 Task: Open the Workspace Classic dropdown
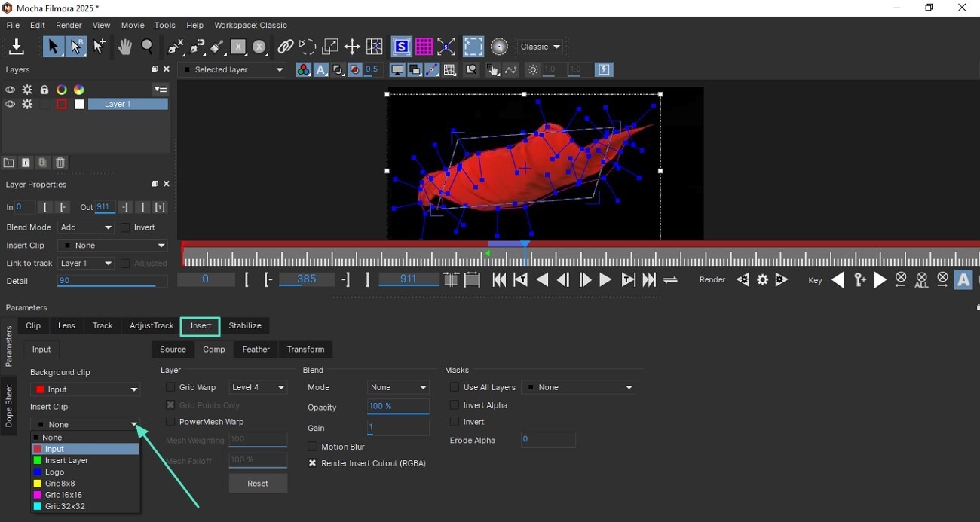click(541, 47)
